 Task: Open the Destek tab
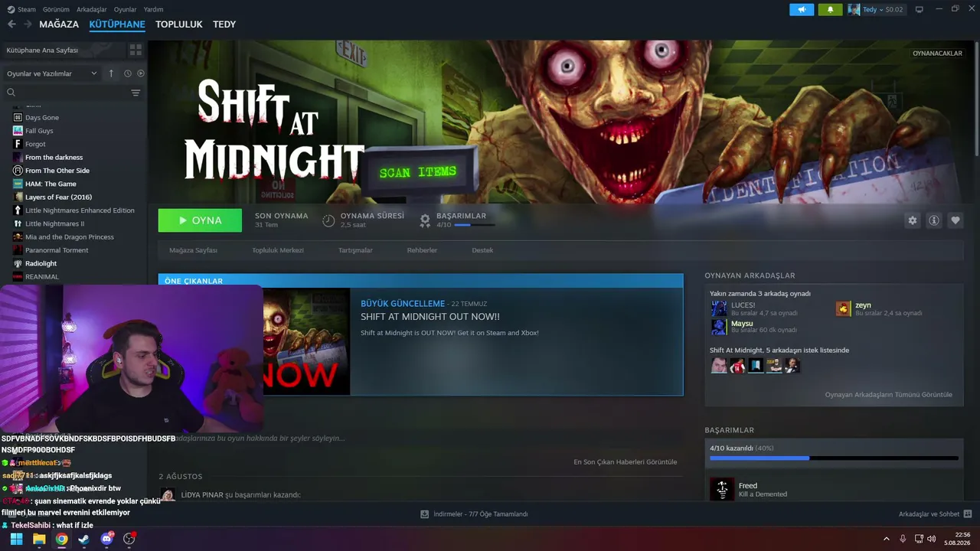482,250
